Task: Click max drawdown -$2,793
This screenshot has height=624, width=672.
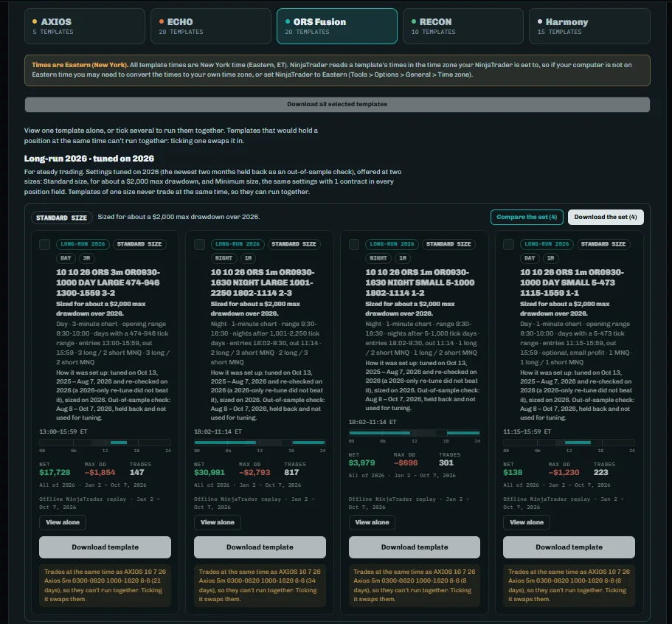Action: pyautogui.click(x=254, y=472)
